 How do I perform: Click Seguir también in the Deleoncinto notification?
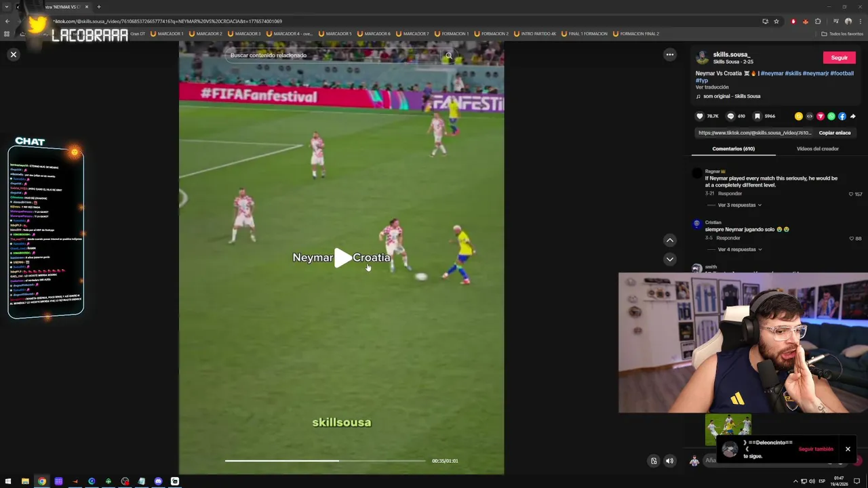click(x=816, y=449)
